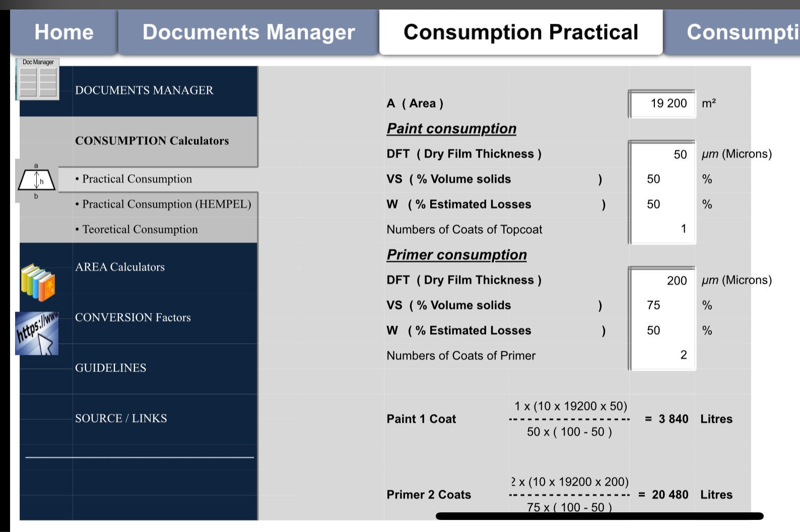Open the https web link icon
Image resolution: width=800 pixels, height=532 pixels.
coord(37,333)
